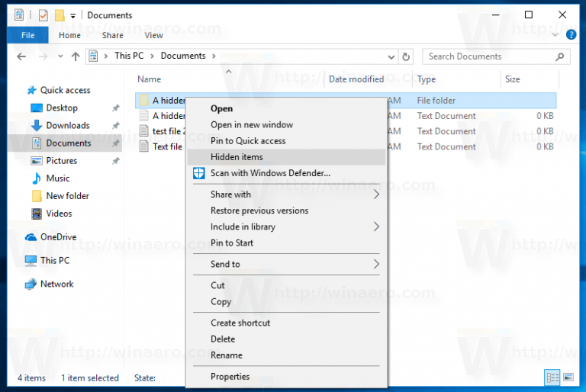The image size is (586, 392).
Task: Click the Properties quick access toolbar icon
Action: pyautogui.click(x=43, y=15)
